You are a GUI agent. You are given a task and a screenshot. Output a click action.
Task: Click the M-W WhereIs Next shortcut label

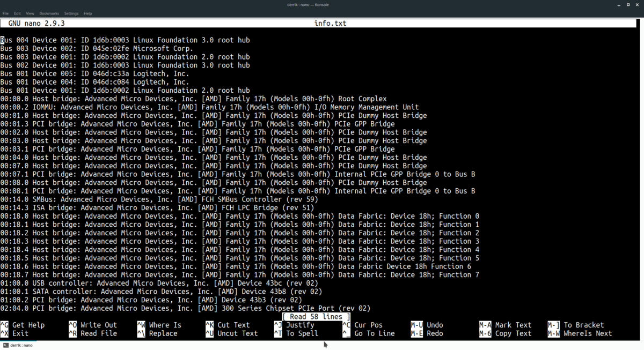pyautogui.click(x=580, y=333)
